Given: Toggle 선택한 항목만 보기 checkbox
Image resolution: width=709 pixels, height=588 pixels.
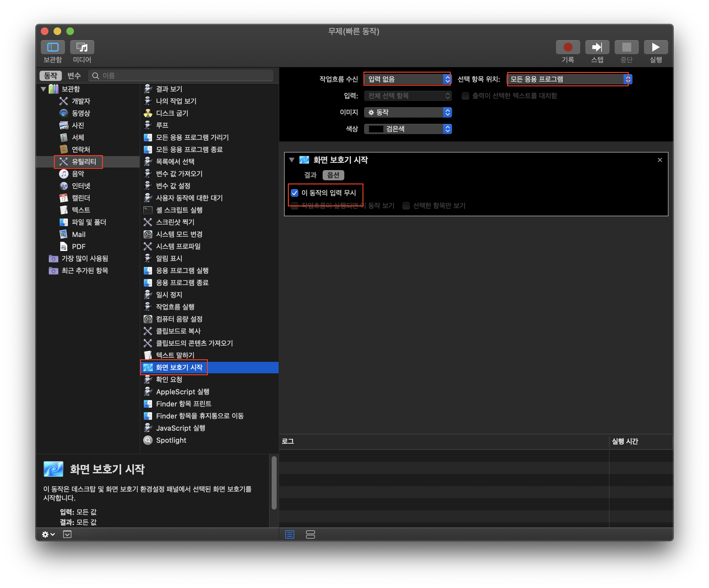Looking at the screenshot, I should pyautogui.click(x=406, y=205).
